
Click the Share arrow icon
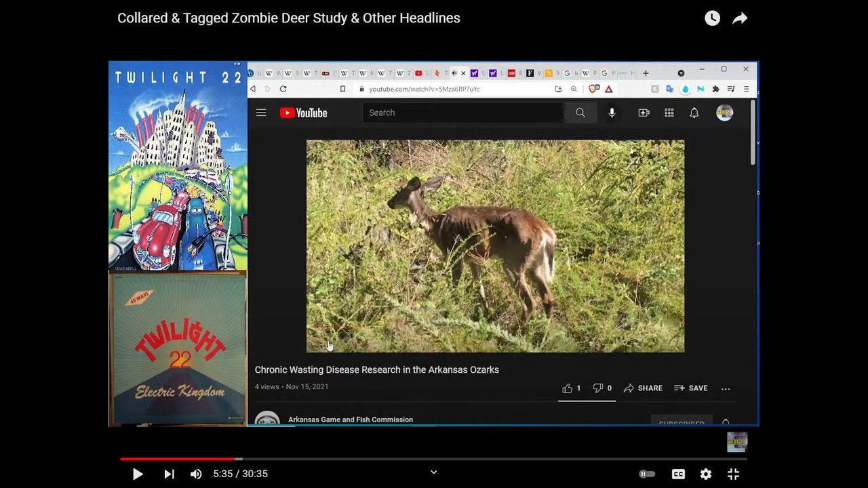click(x=740, y=18)
